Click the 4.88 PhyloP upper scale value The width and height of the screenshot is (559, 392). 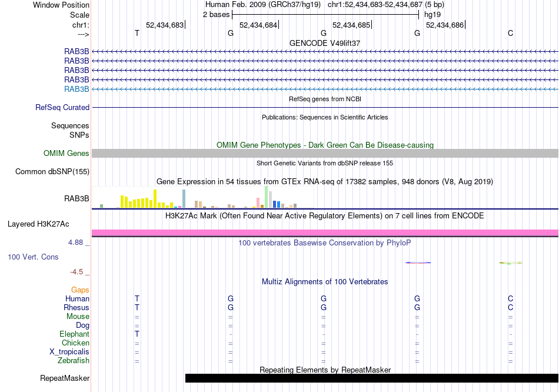75,242
